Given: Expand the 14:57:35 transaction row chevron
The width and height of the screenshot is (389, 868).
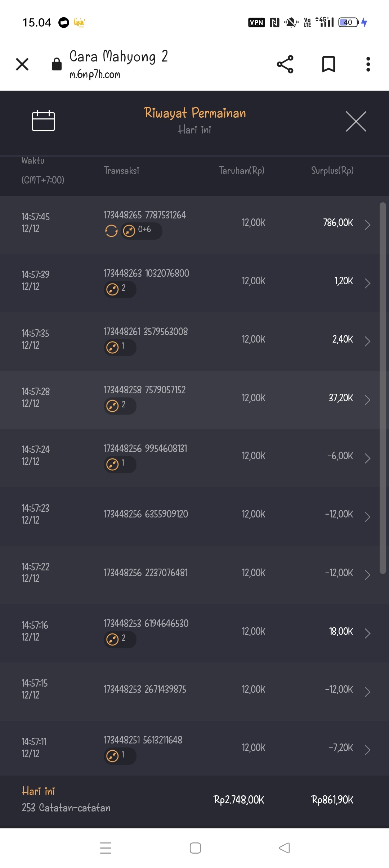Looking at the screenshot, I should [x=367, y=341].
